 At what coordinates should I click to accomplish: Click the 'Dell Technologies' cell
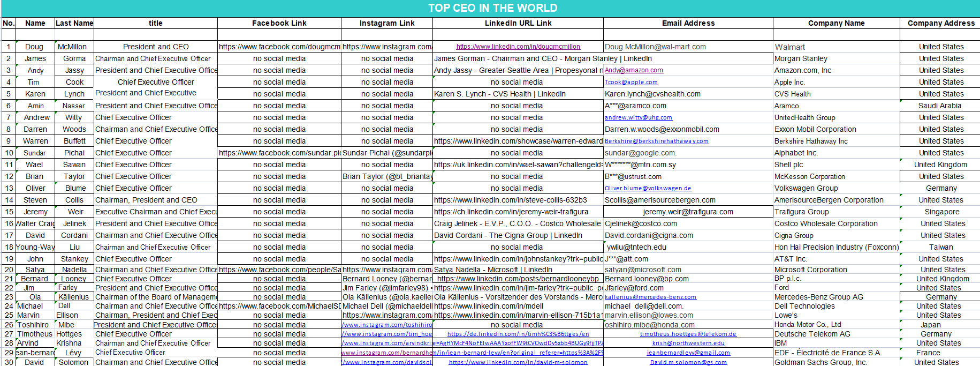837,306
